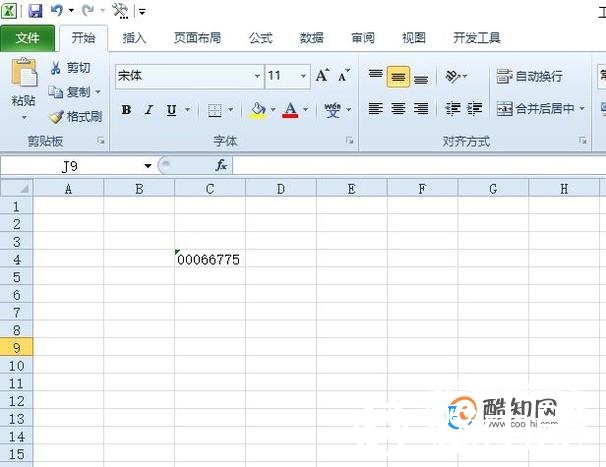
Task: Center cell text horizontally
Action: 398,109
